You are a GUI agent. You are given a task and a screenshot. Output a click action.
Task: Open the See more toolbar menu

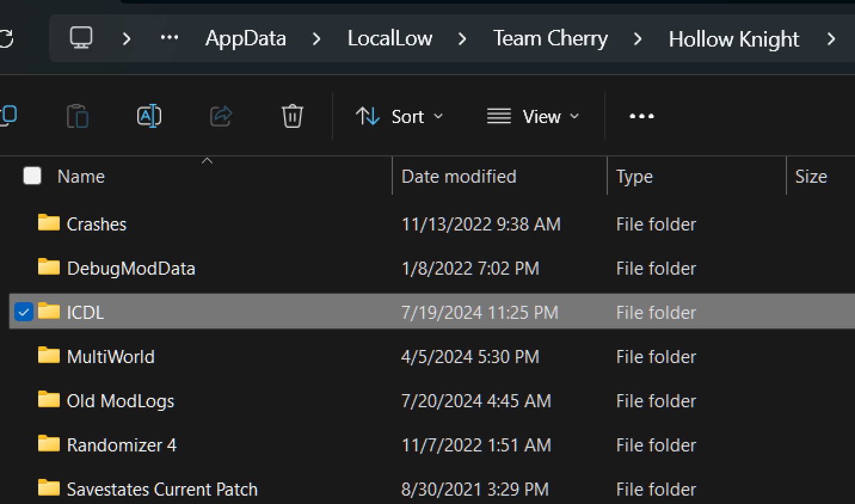point(642,116)
